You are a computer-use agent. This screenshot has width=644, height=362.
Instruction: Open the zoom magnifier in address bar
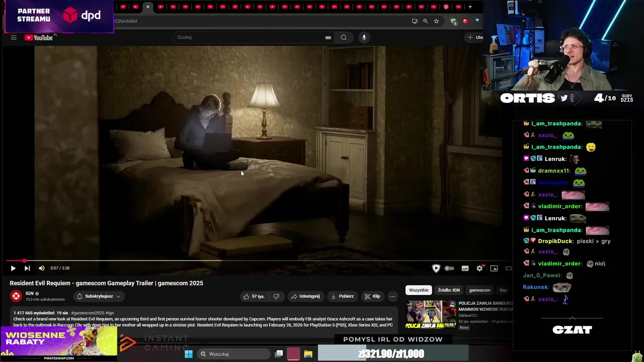[426, 21]
